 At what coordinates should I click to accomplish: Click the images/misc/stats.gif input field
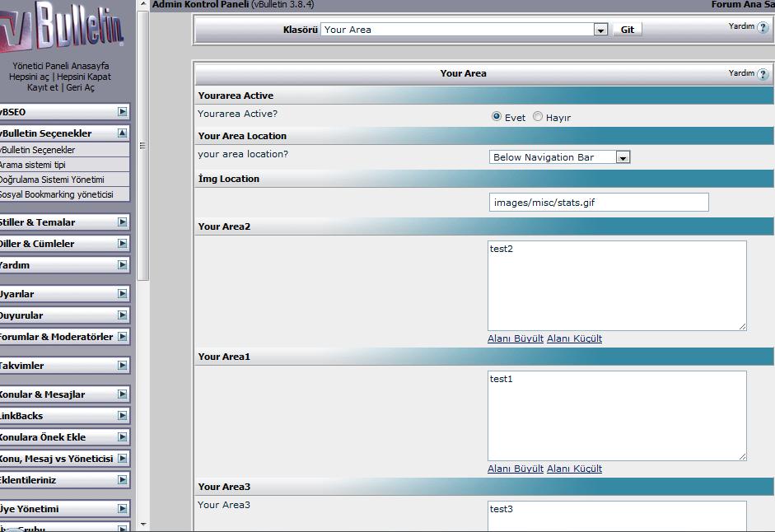[598, 203]
